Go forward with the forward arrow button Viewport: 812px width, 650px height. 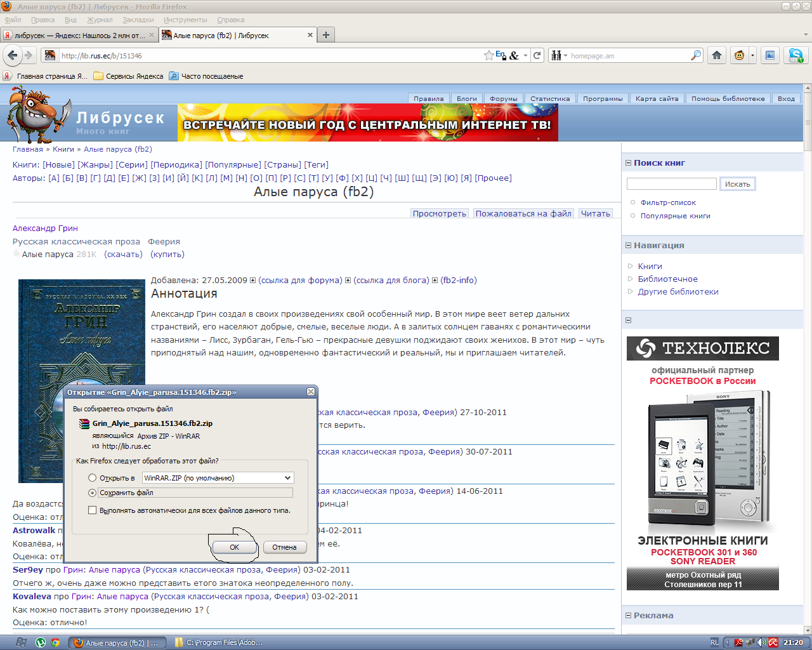point(29,55)
